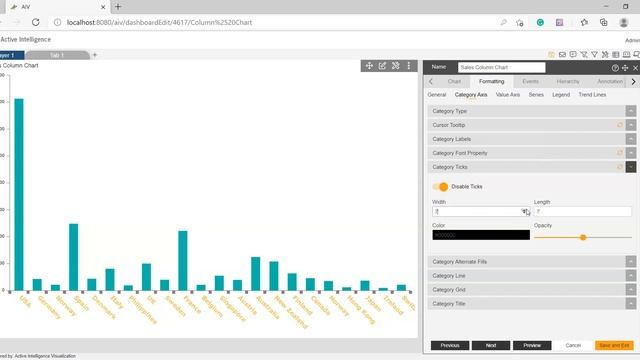Viewport: 640px width, 360px height.
Task: Click the link widgets icon in dashboard toolbar
Action: 605,55
